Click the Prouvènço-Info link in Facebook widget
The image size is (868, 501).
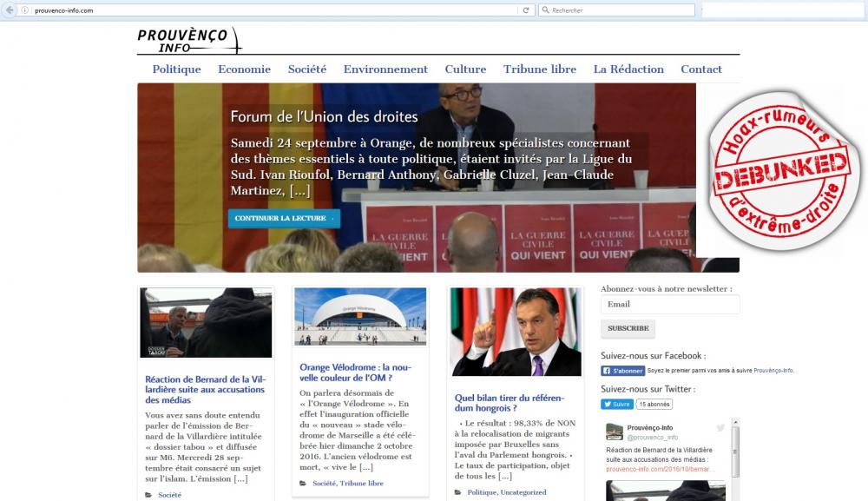click(x=773, y=371)
